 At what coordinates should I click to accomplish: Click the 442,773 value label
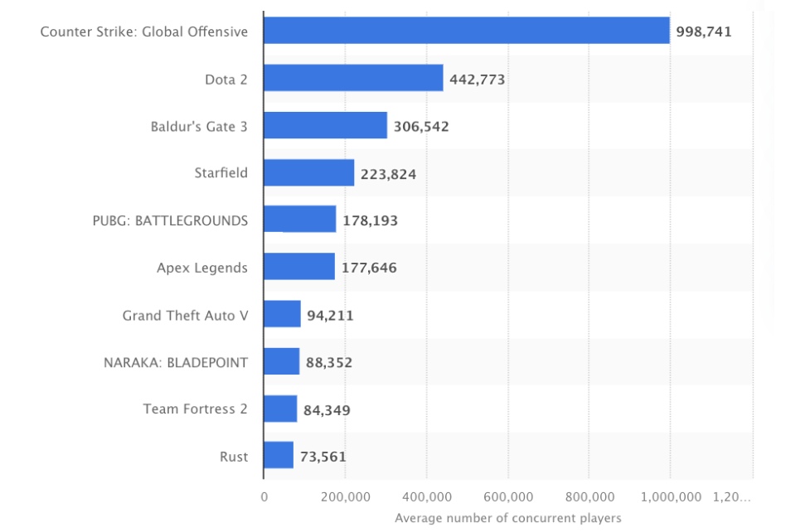click(x=477, y=80)
